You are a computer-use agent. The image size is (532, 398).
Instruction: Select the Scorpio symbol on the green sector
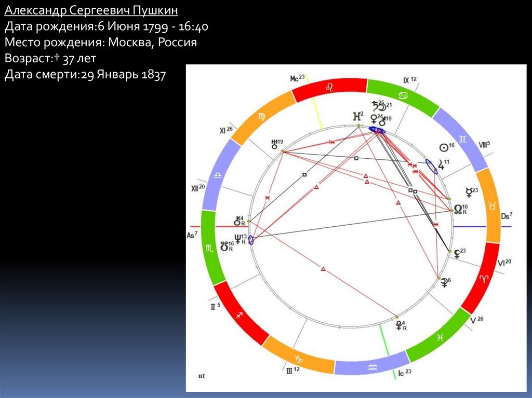point(210,249)
